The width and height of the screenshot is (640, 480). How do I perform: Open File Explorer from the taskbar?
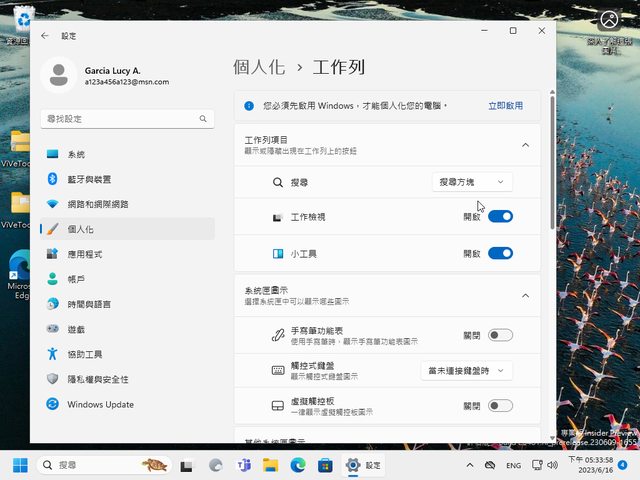[270, 465]
